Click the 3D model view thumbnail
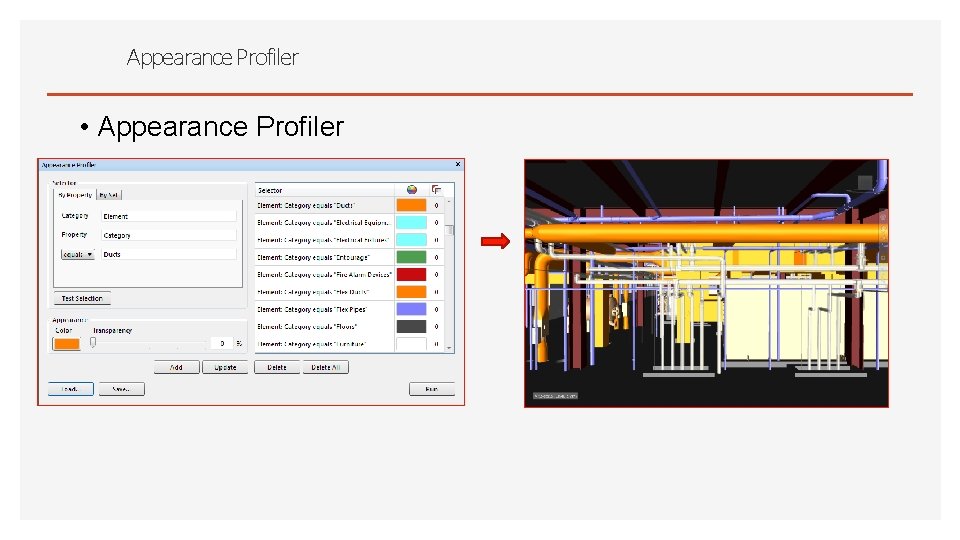This screenshot has width=960, height=540. pos(706,283)
